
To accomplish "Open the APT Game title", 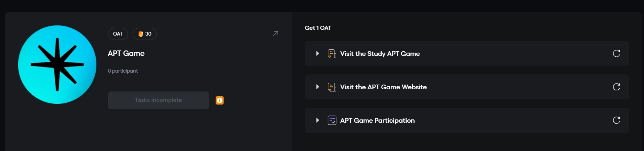I will (126, 53).
